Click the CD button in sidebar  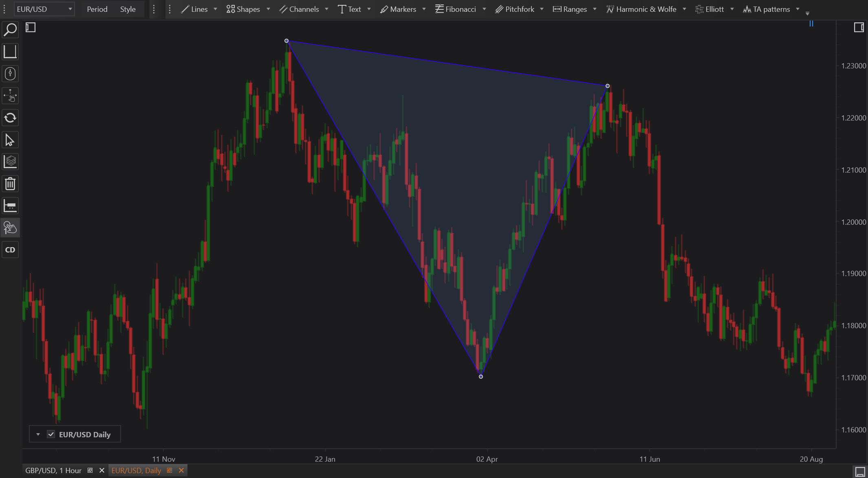[10, 250]
